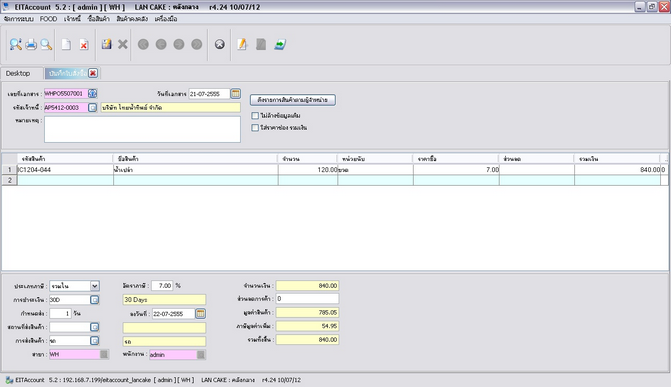Click the pink employee field admin

click(173, 354)
